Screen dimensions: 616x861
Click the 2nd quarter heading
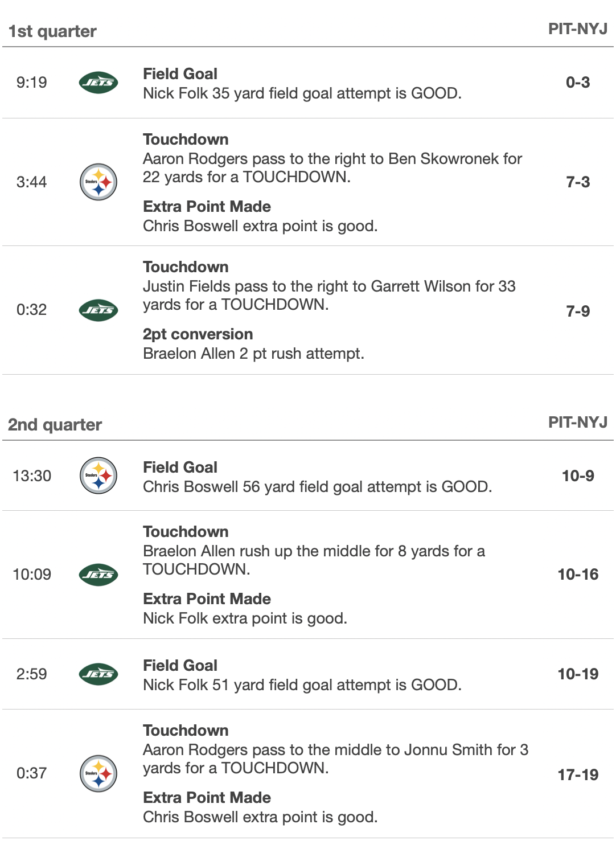[x=55, y=425]
